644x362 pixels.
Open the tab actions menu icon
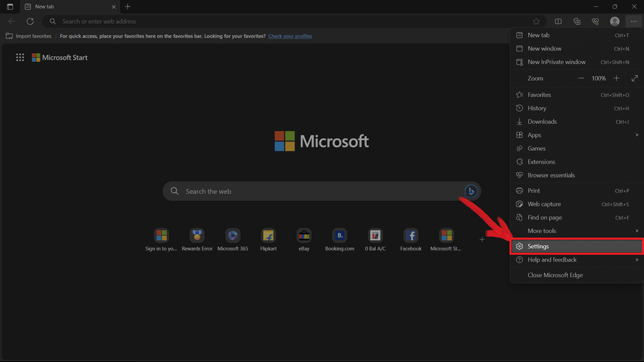click(10, 7)
